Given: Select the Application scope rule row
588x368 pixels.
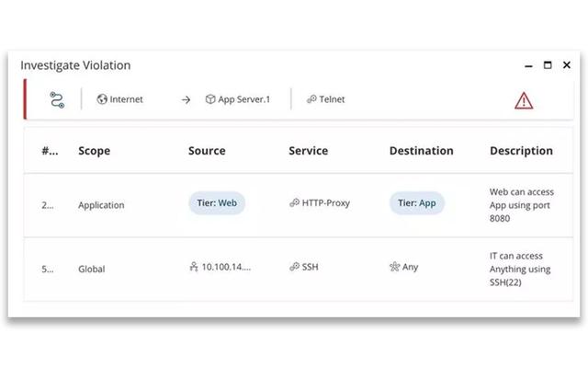Looking at the screenshot, I should pyautogui.click(x=100, y=204).
